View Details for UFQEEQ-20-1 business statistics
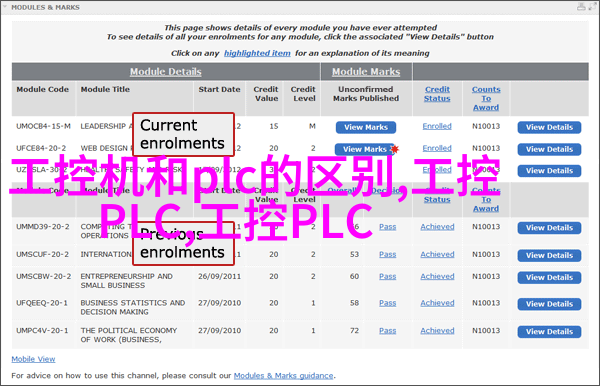The image size is (600, 386). pos(549,304)
